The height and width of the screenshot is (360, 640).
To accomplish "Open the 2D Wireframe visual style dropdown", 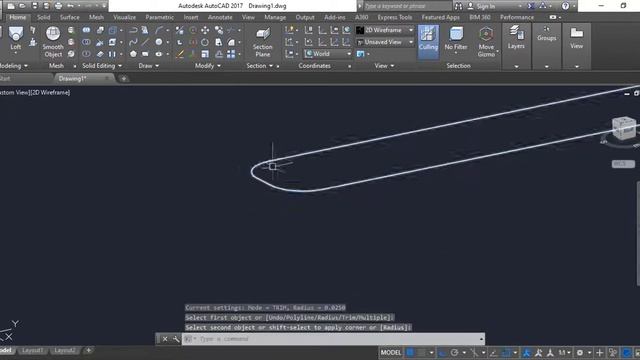I will (385, 30).
